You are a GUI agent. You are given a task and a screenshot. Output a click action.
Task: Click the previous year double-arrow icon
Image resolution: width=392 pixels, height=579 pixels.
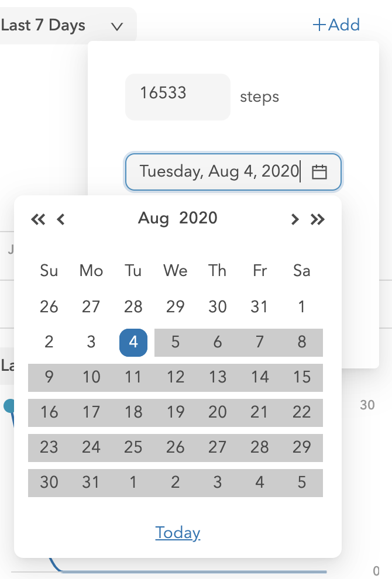point(38,219)
